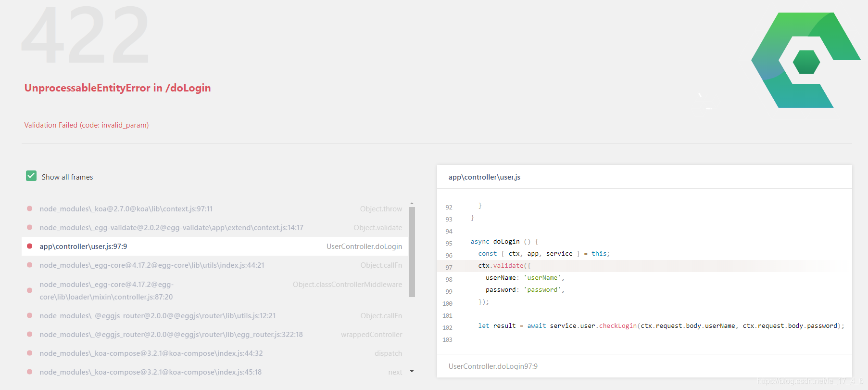
Task: Click the Object.throw method label
Action: (381, 209)
